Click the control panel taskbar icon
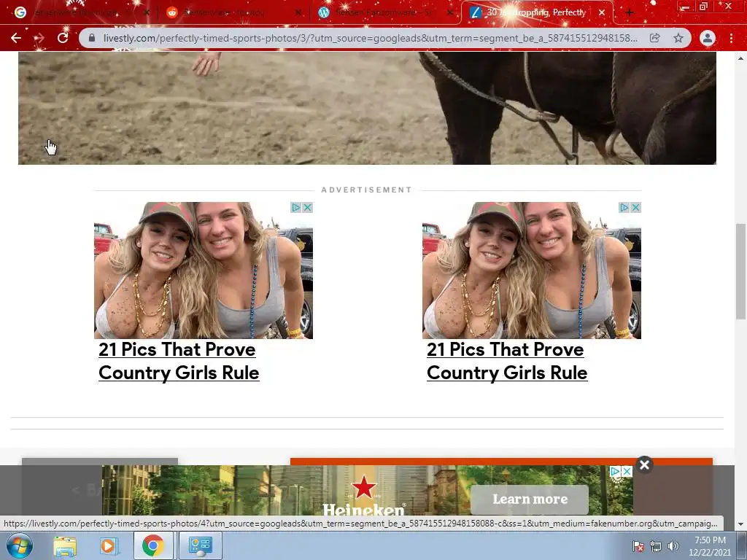This screenshot has height=560, width=747. pyautogui.click(x=200, y=545)
